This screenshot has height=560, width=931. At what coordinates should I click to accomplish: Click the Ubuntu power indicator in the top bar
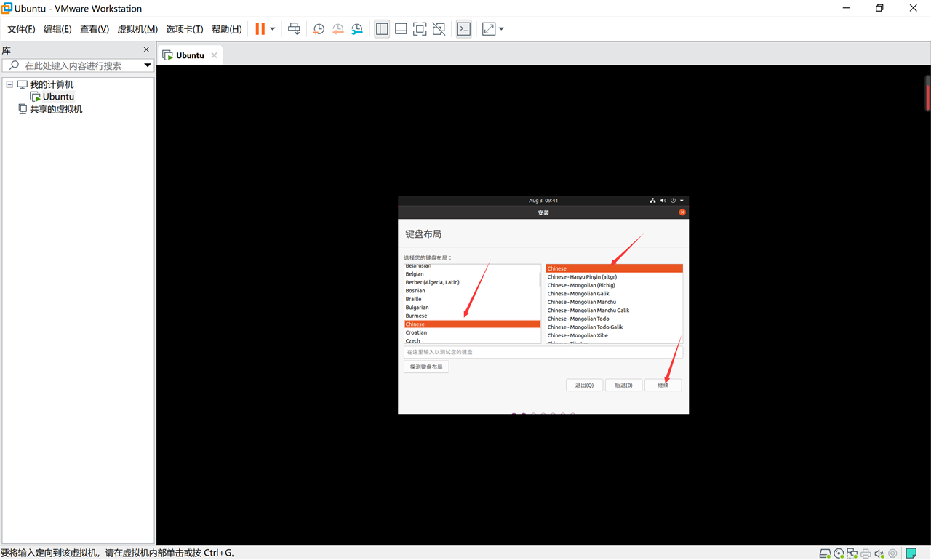click(x=673, y=201)
